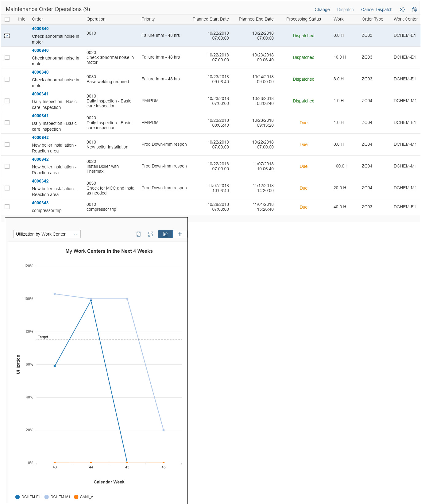The image size is (421, 504).
Task: Check row 4000643 compressor trip
Action: (7, 207)
